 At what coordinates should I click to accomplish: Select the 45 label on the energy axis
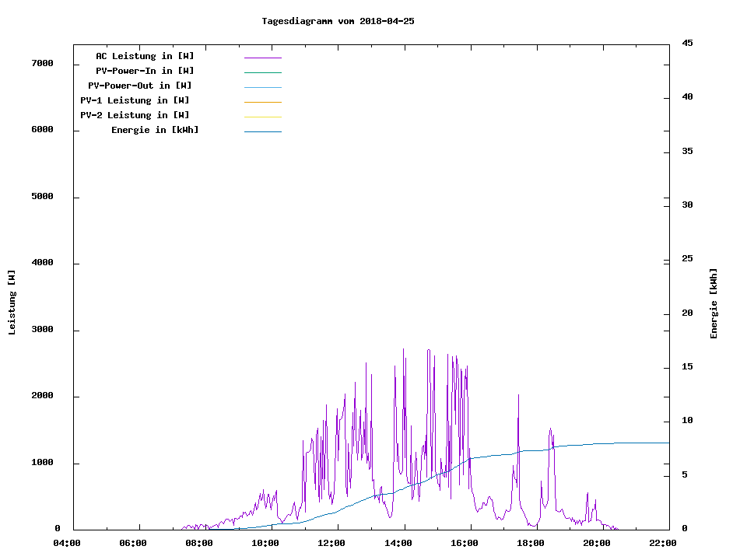[687, 43]
